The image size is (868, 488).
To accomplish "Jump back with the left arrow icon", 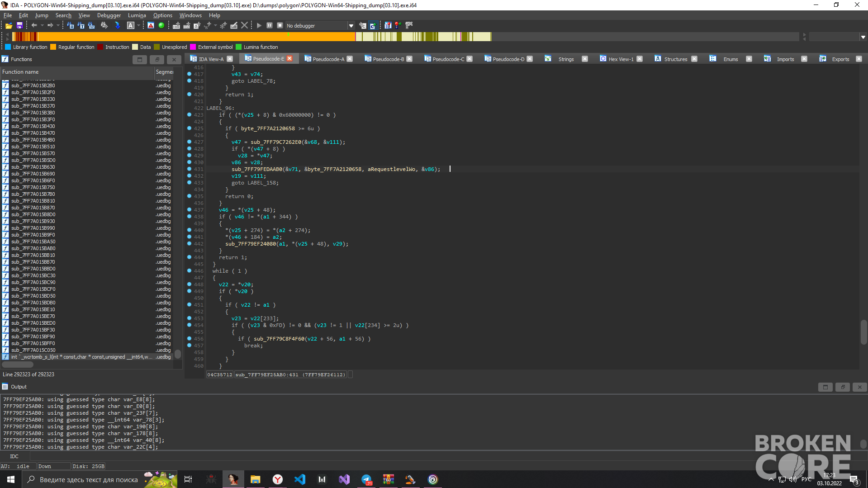I will (34, 26).
